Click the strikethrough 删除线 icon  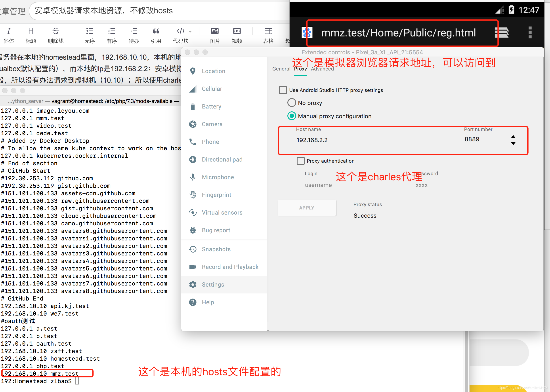(55, 31)
